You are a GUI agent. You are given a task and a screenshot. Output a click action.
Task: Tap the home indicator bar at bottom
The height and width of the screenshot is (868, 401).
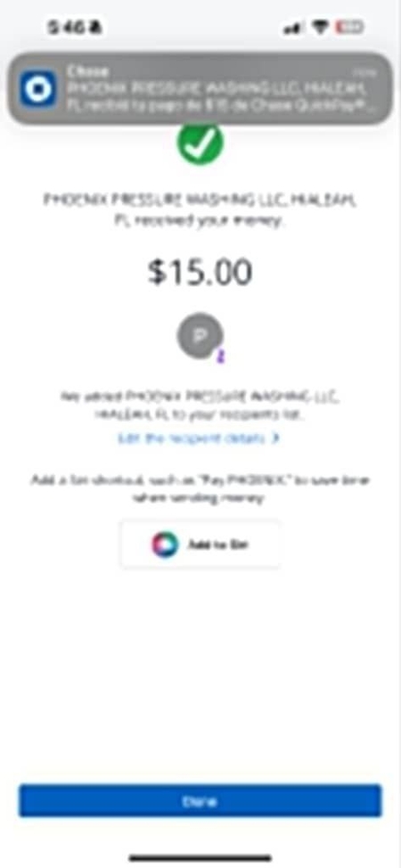point(200,858)
